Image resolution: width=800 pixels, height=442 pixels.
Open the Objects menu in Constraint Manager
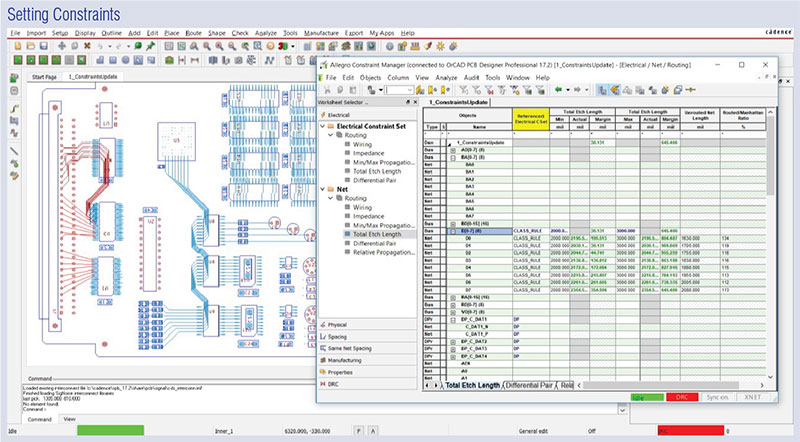(x=370, y=78)
